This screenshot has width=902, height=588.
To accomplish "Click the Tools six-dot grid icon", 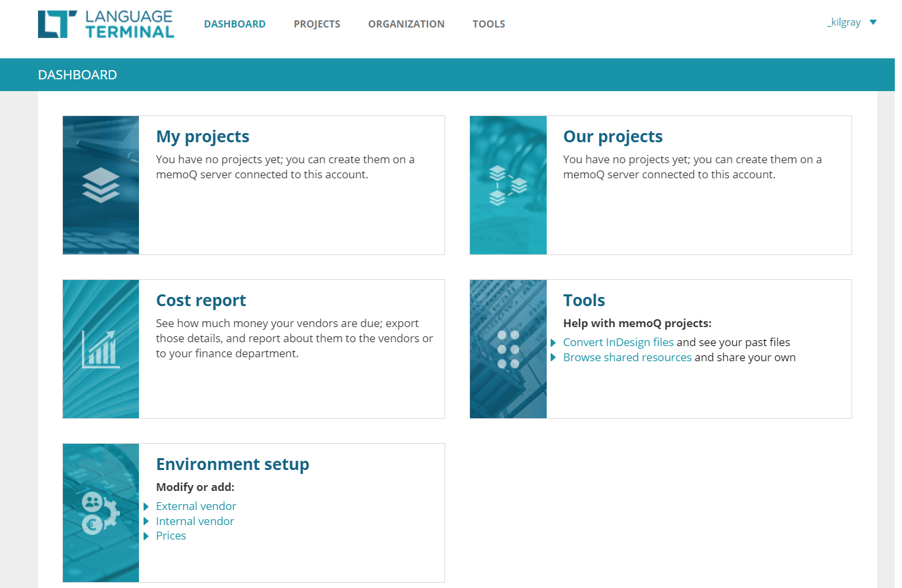I will click(x=508, y=349).
